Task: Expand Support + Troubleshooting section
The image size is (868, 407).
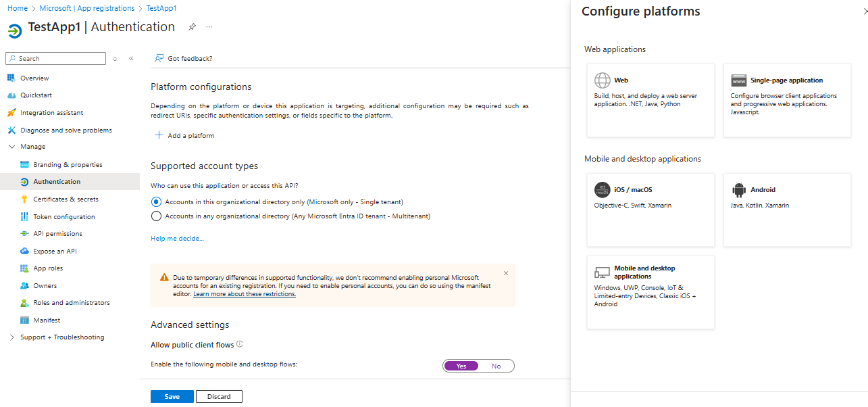Action: coord(12,337)
